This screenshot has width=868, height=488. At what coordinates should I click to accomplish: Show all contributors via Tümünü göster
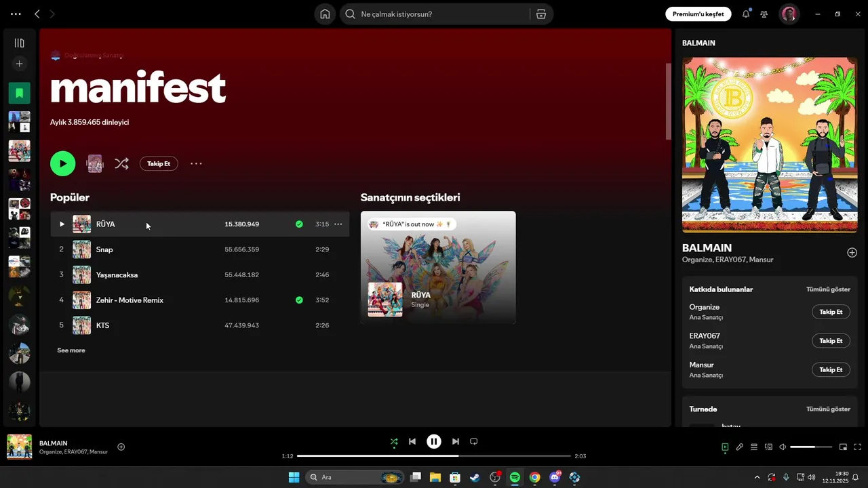click(x=828, y=289)
